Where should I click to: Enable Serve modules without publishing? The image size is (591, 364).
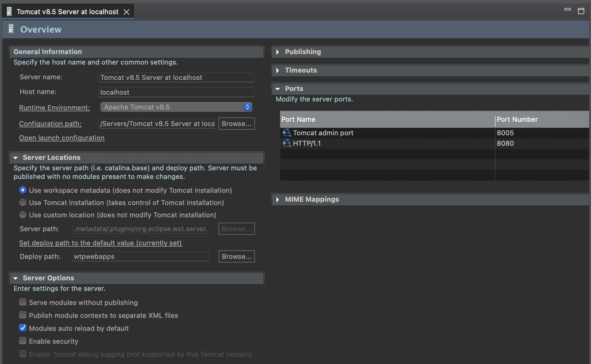tap(23, 302)
